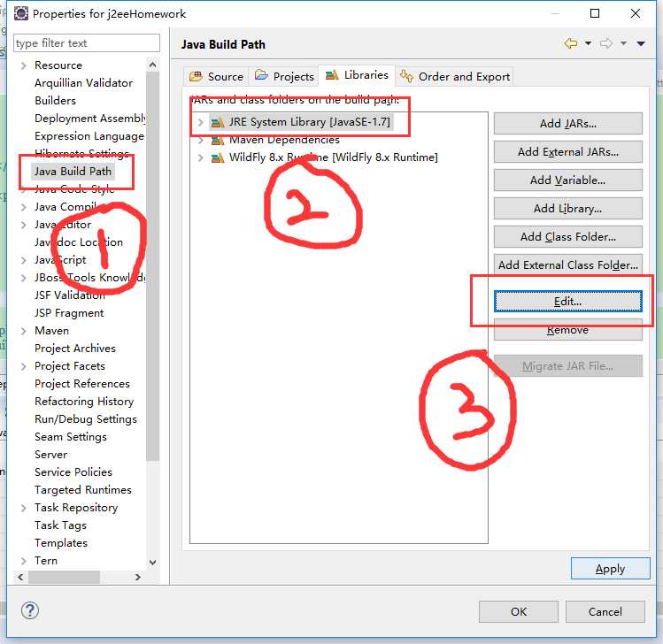
Task: Select Expression Language in sidebar
Action: (89, 136)
